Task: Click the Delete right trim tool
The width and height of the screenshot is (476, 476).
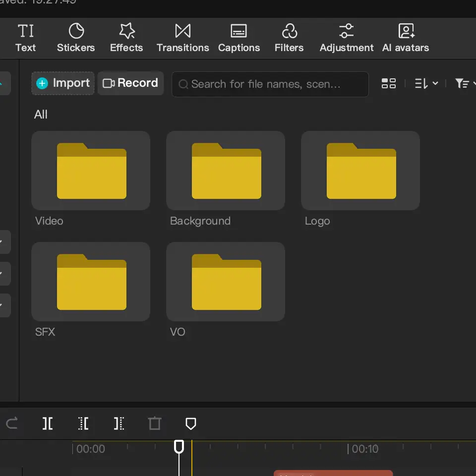Action: [x=119, y=423]
